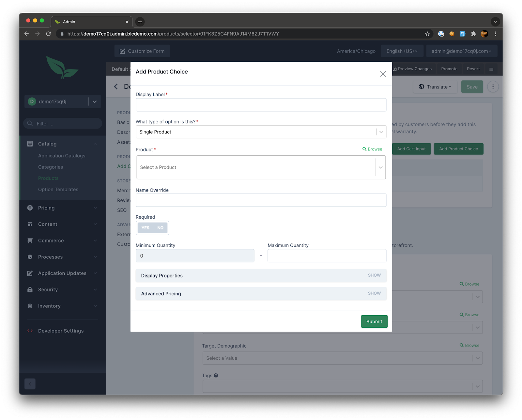Click the Application Updates edit icon

tap(30, 273)
